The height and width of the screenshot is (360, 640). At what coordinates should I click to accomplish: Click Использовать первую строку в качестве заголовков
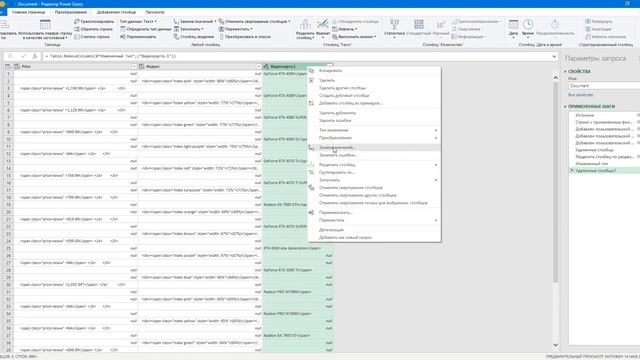coord(45,29)
